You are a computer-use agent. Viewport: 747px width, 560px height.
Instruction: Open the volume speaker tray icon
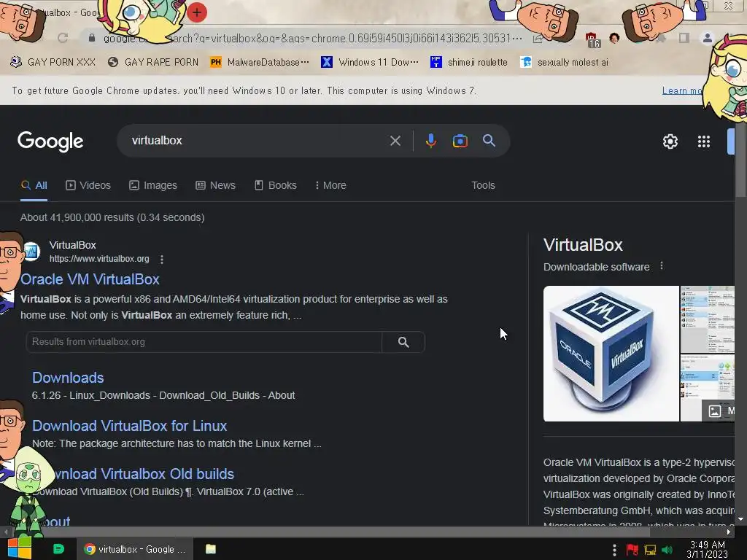pyautogui.click(x=667, y=550)
